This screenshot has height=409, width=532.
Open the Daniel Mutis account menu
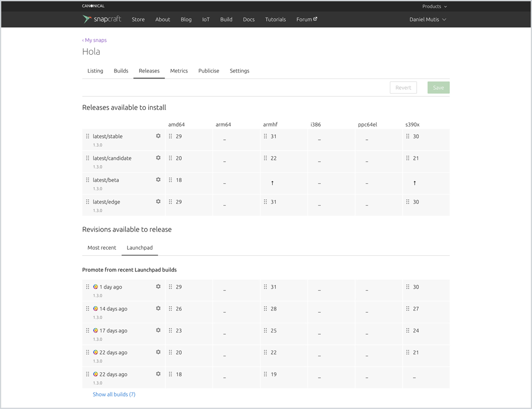click(428, 19)
